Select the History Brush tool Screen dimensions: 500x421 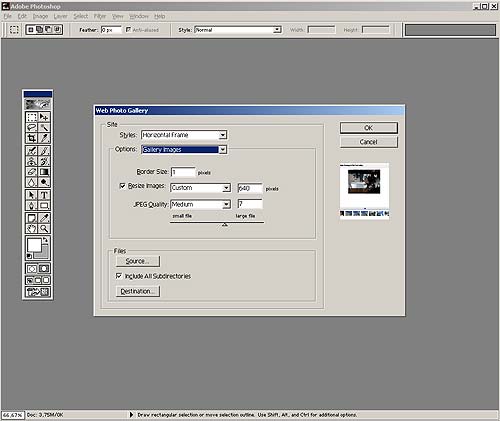point(44,161)
